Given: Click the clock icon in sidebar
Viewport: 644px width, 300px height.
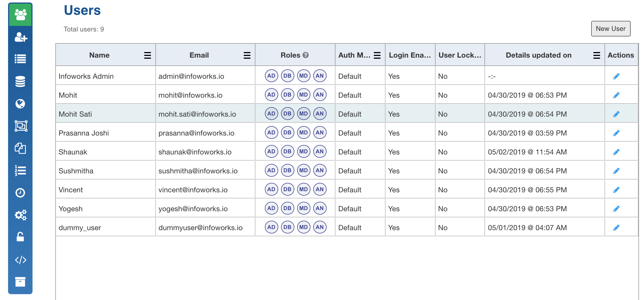Looking at the screenshot, I should click(x=20, y=193).
